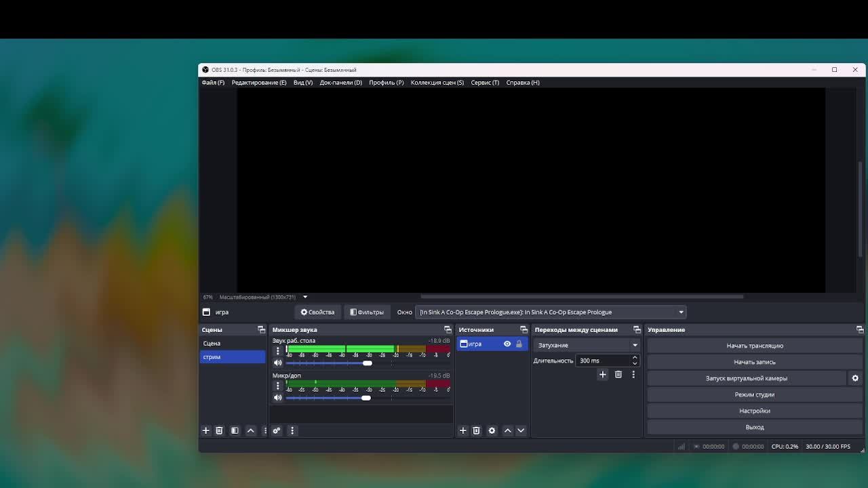Add a new source in Источники
Screen dimensions: 868x488
pos(463,430)
